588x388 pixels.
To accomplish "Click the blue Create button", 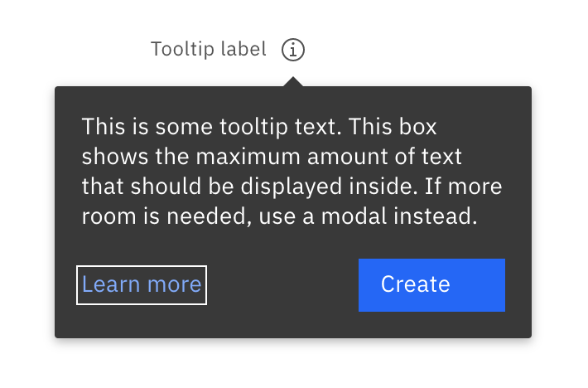I will click(x=431, y=285).
